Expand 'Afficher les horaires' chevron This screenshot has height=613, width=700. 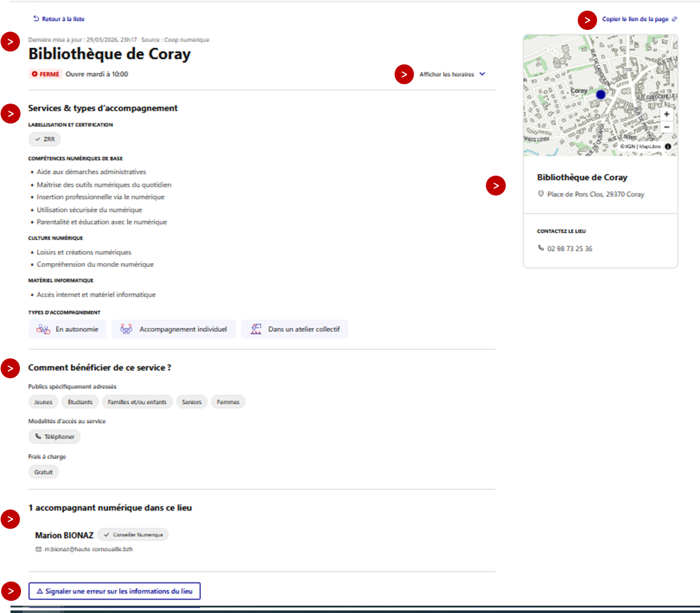482,74
